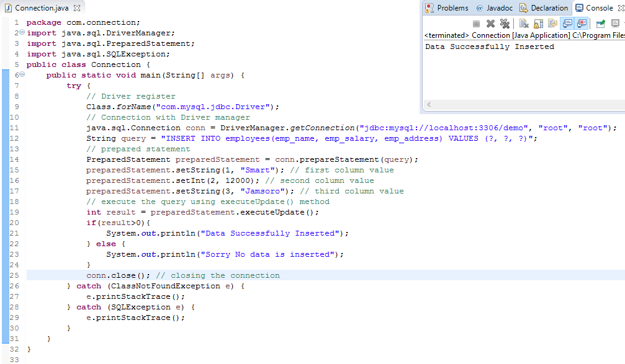This screenshot has width=625, height=364.
Task: Disable Show Console When Standard Out Changes
Action: point(565,23)
